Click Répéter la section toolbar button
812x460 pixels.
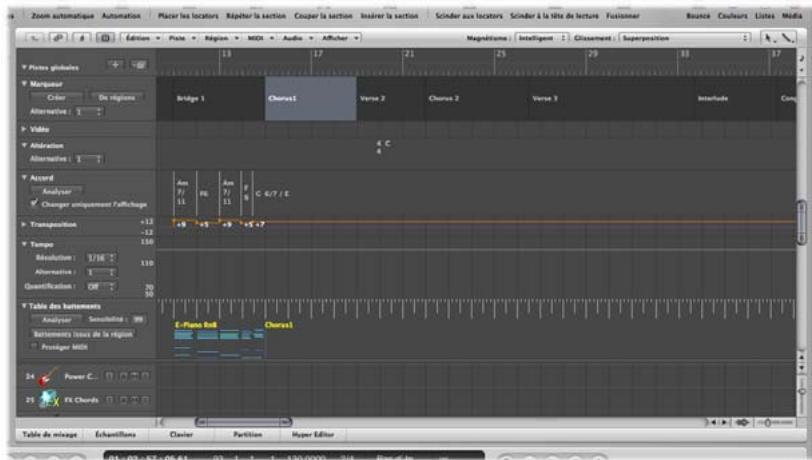pyautogui.click(x=256, y=16)
